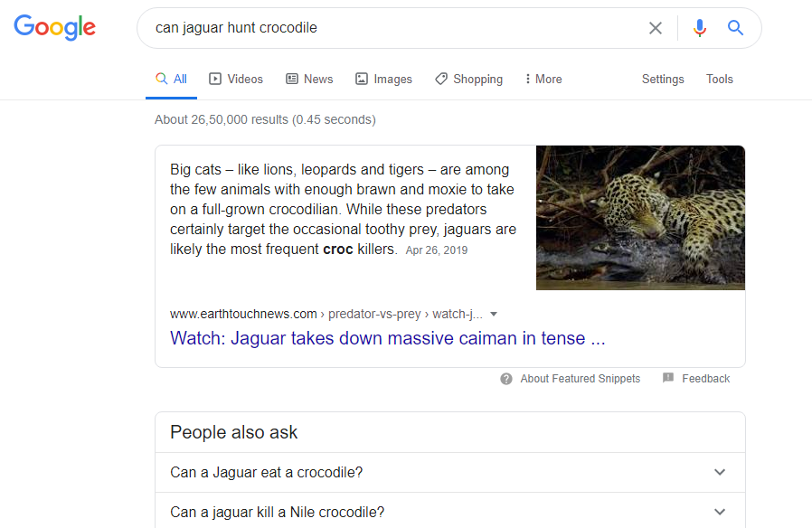Go to the Images tab
812x528 pixels.
coord(383,80)
